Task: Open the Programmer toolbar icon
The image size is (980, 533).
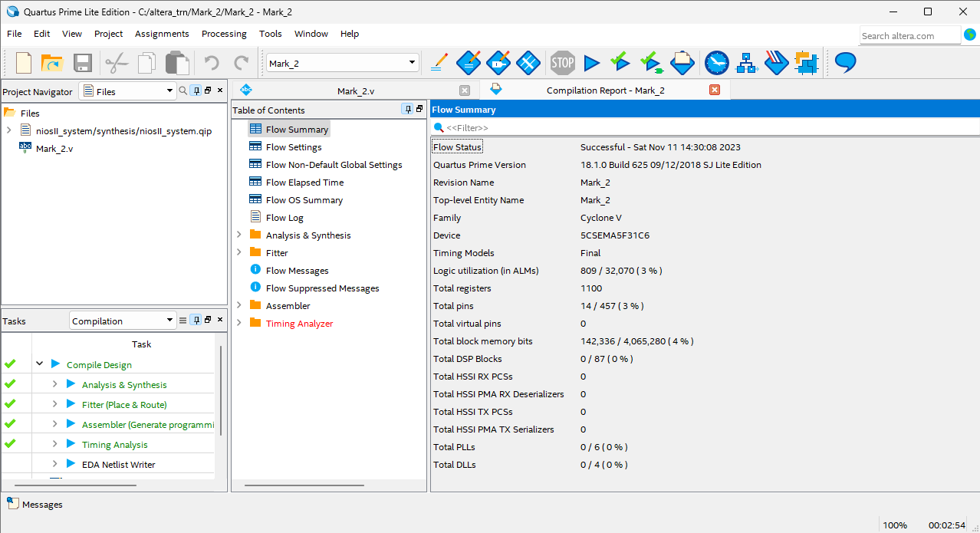Action: coord(777,62)
